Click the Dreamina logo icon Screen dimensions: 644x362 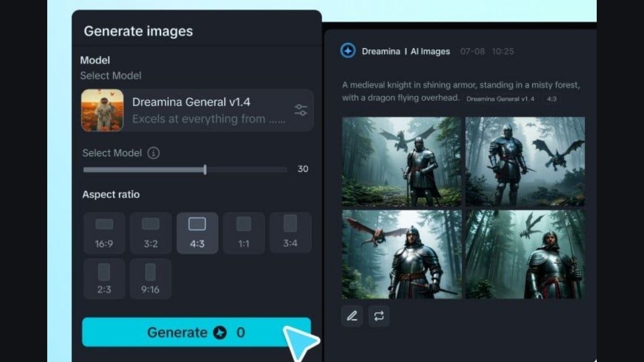click(x=348, y=51)
